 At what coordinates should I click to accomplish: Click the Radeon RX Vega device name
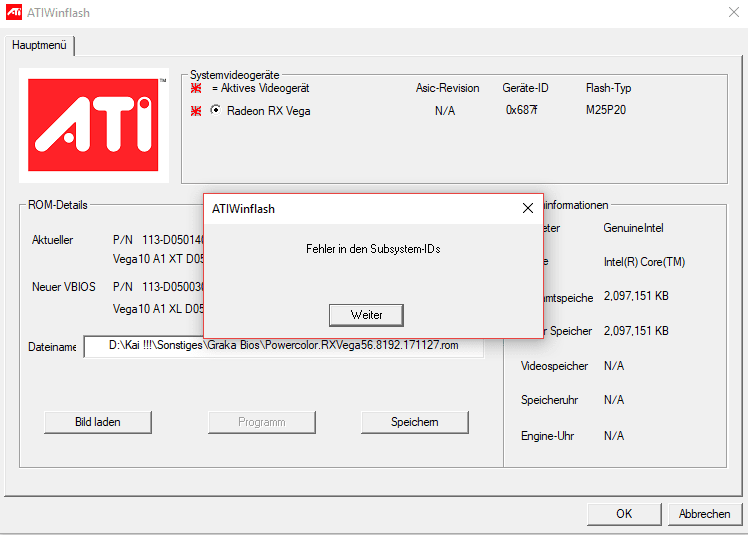(x=269, y=111)
